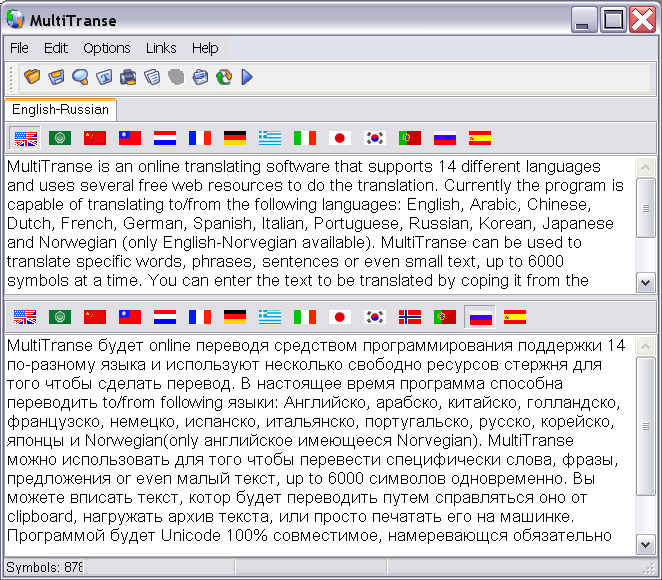This screenshot has width=662, height=580.
Task: Minimize the MultiTranse window
Action: (x=584, y=19)
